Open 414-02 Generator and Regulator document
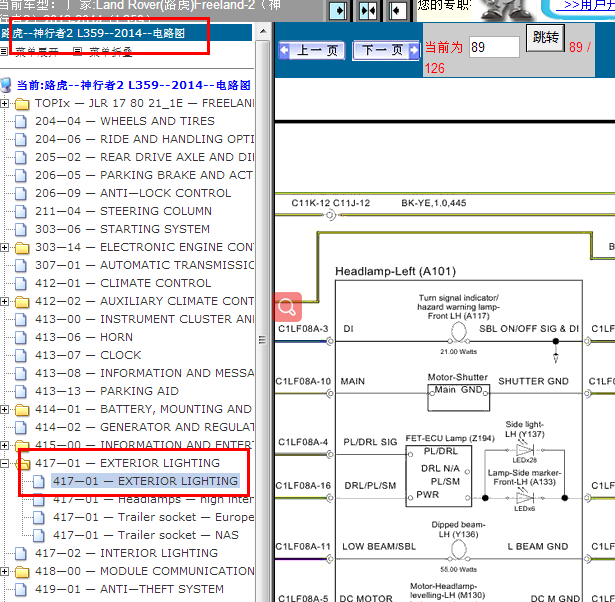Image resolution: width=615 pixels, height=602 pixels. [x=144, y=427]
